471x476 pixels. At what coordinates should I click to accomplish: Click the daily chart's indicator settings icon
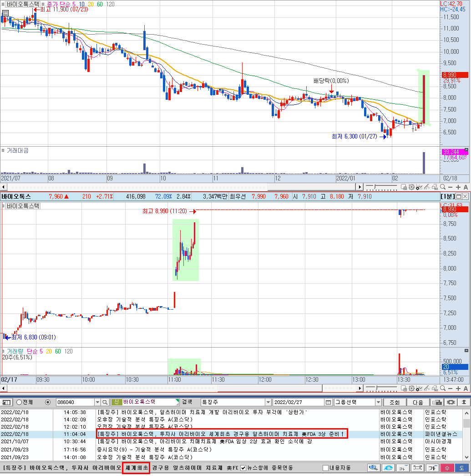click(419, 187)
